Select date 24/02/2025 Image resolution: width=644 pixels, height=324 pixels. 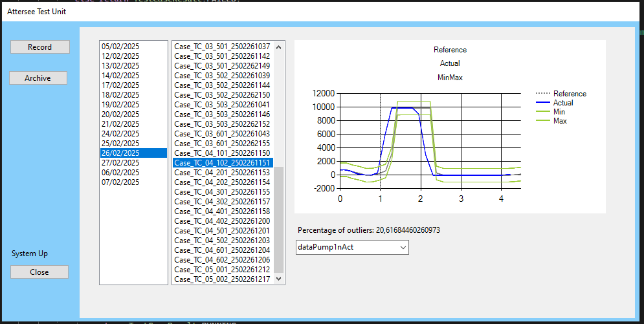[x=133, y=134]
